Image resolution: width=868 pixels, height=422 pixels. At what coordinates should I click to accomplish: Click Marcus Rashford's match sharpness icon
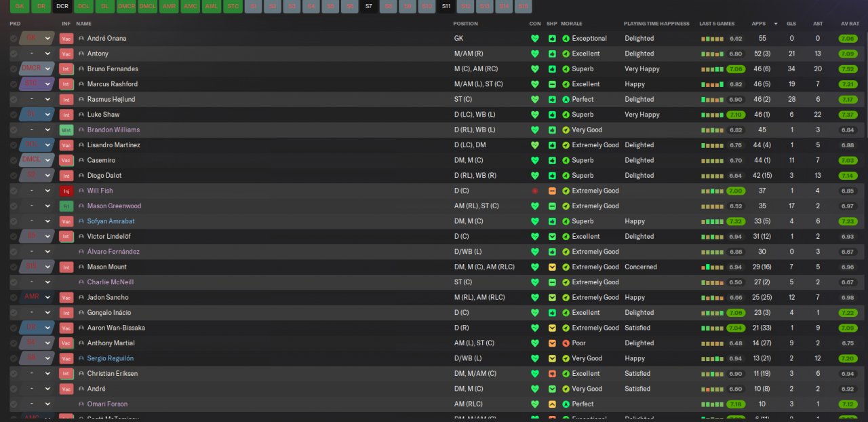click(552, 84)
